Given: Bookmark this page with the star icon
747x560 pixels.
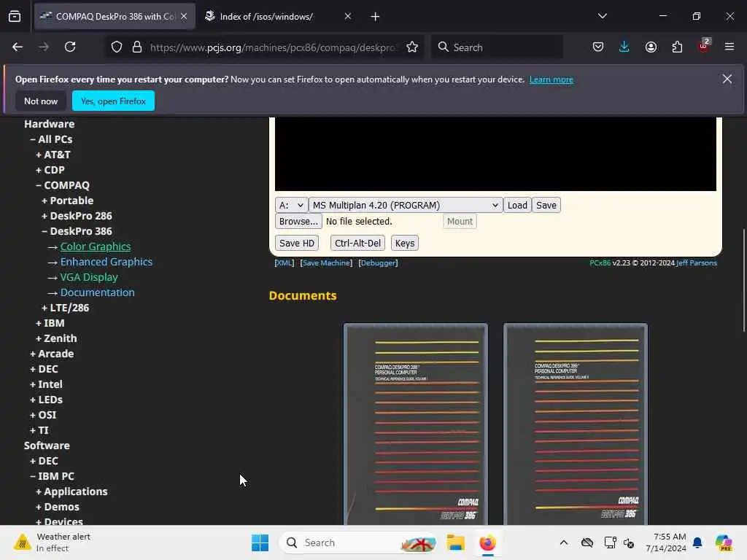Looking at the screenshot, I should pos(412,47).
